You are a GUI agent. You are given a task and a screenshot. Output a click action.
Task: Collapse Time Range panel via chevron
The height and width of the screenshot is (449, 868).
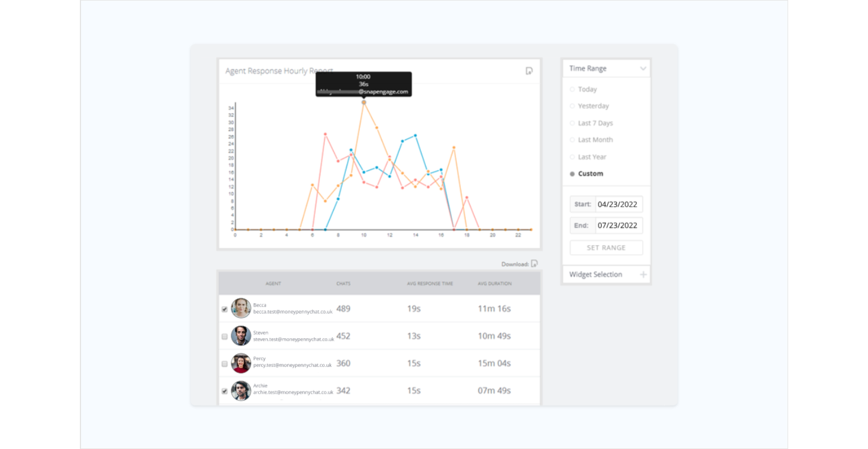click(643, 68)
